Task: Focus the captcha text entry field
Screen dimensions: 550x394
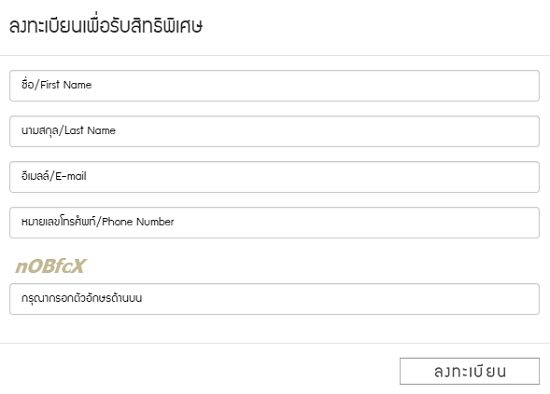Action: tap(274, 299)
